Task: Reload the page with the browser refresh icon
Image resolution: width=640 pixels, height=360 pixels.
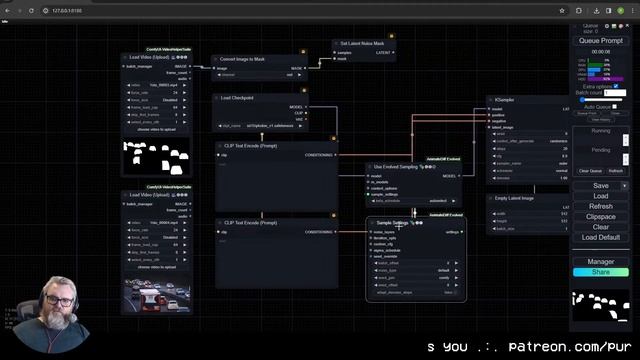Action: coord(31,11)
